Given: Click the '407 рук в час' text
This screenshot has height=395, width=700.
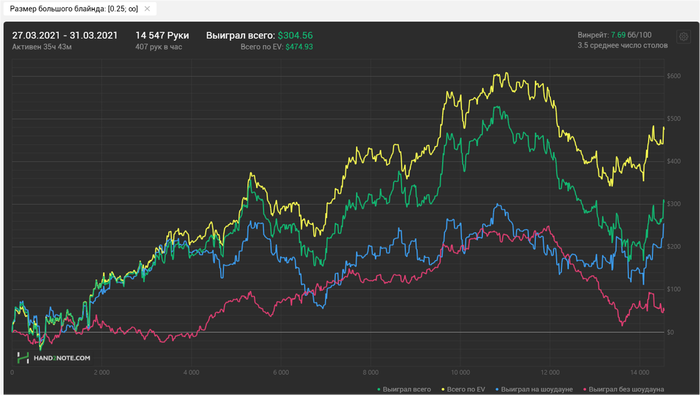Looking at the screenshot, I should tap(158, 46).
